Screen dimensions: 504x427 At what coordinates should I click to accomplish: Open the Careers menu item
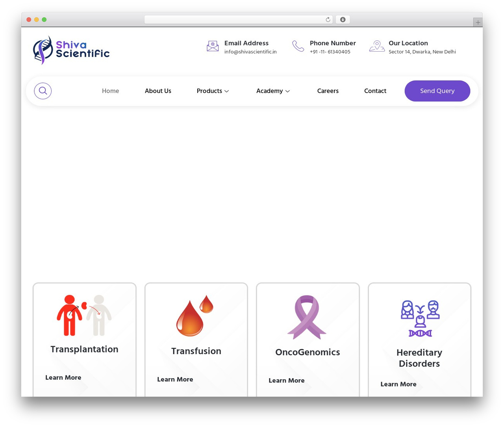coord(328,91)
